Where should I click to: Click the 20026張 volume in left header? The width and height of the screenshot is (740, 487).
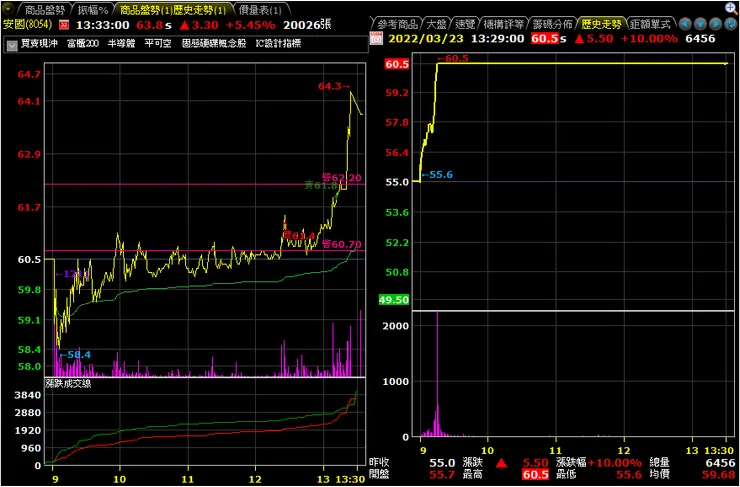click(x=307, y=24)
